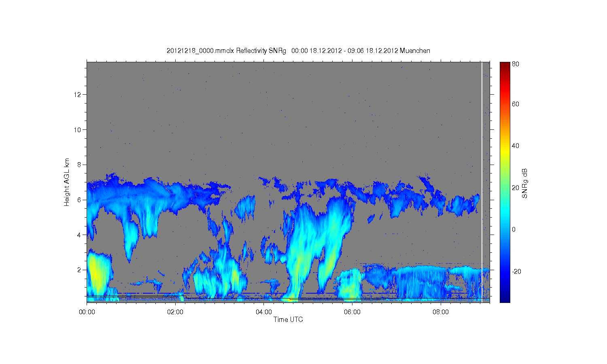607x364 pixels.
Task: Click the SNRg color scale bar
Action: click(505, 182)
